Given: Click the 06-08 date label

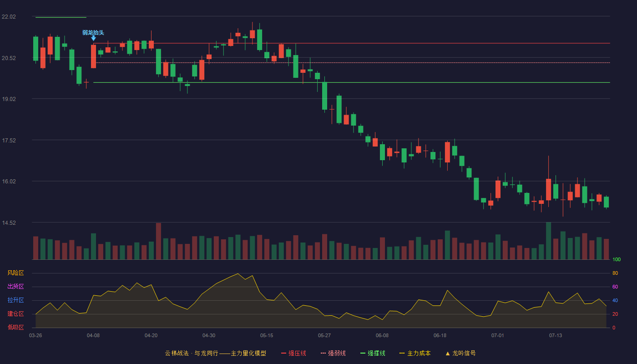Looking at the screenshot, I should 382,336.
